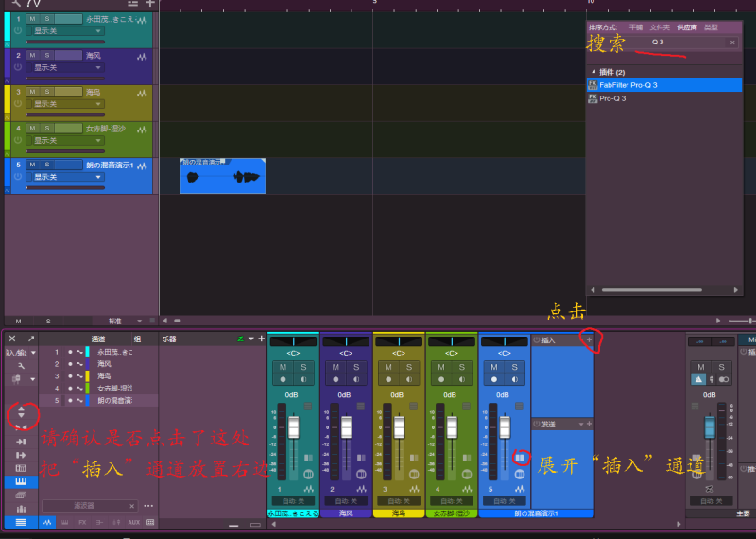Clear the plugin search field with X

pos(731,43)
